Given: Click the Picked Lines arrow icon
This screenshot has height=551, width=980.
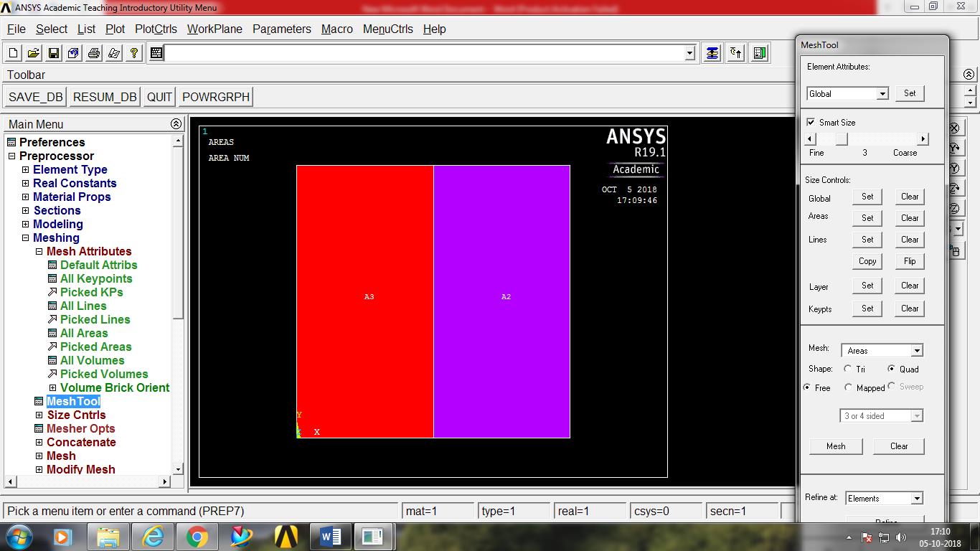Looking at the screenshot, I should click(52, 319).
